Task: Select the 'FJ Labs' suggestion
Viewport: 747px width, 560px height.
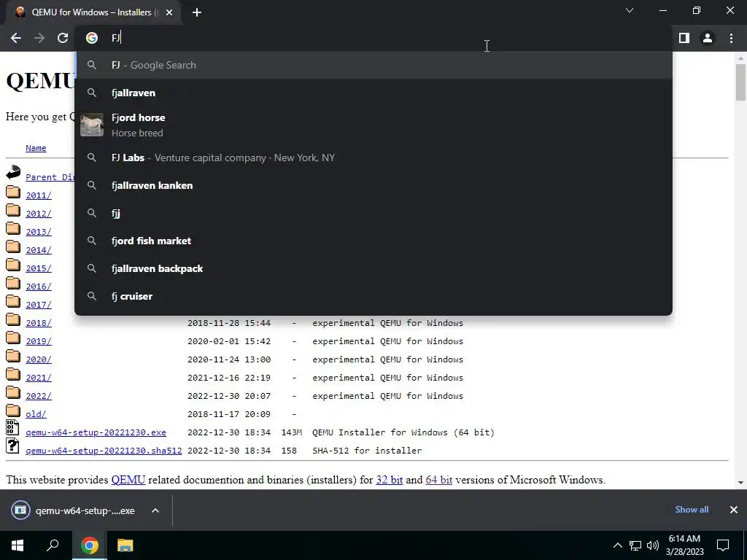Action: [x=373, y=157]
